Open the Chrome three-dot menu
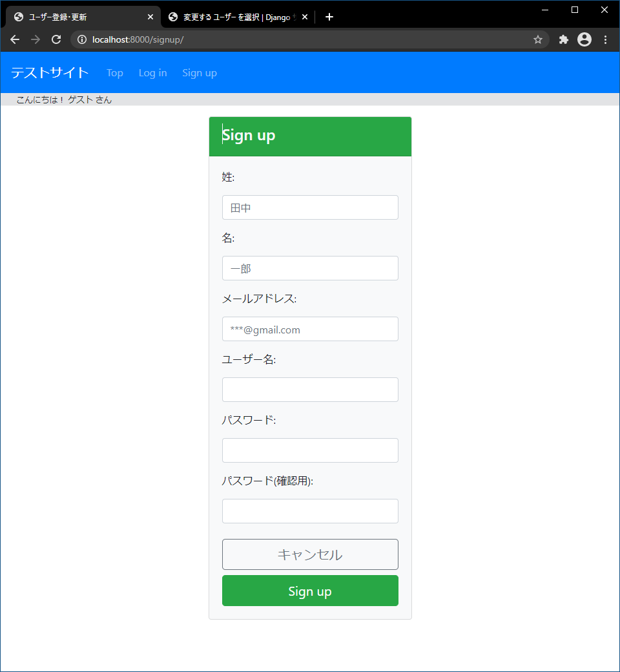The image size is (620, 672). 605,39
